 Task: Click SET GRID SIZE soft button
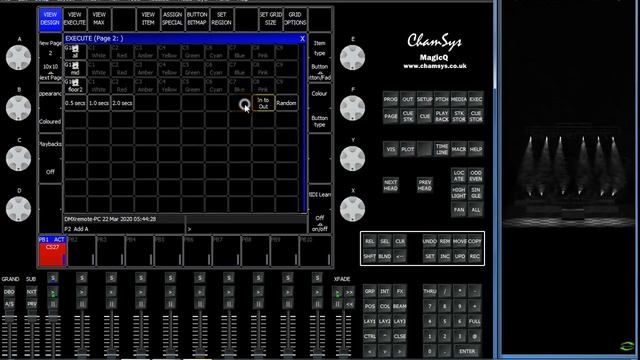click(271, 19)
